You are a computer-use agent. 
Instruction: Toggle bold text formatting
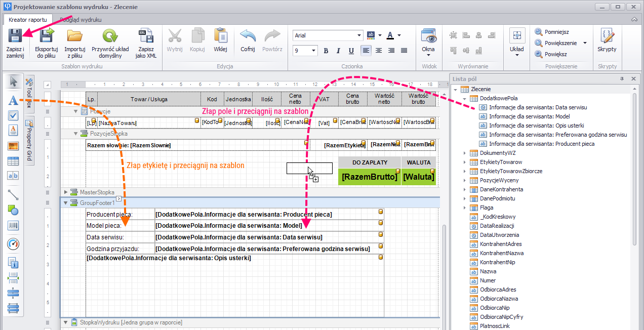click(x=326, y=51)
